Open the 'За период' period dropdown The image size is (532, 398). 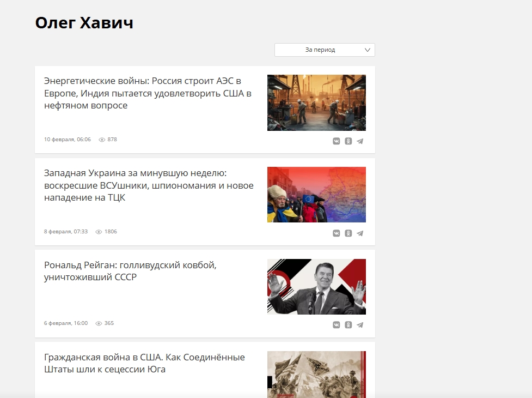pos(325,50)
